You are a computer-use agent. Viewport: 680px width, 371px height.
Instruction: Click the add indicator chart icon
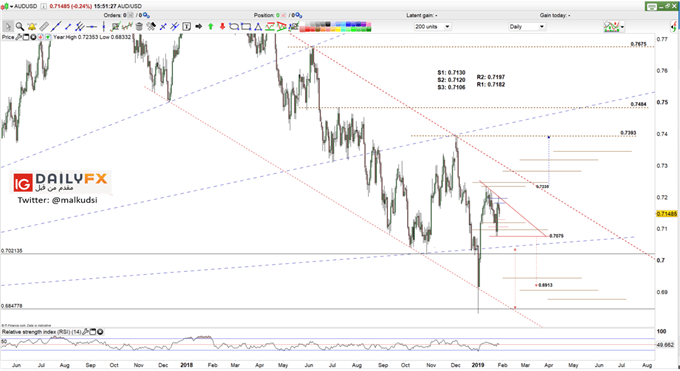tap(115, 26)
